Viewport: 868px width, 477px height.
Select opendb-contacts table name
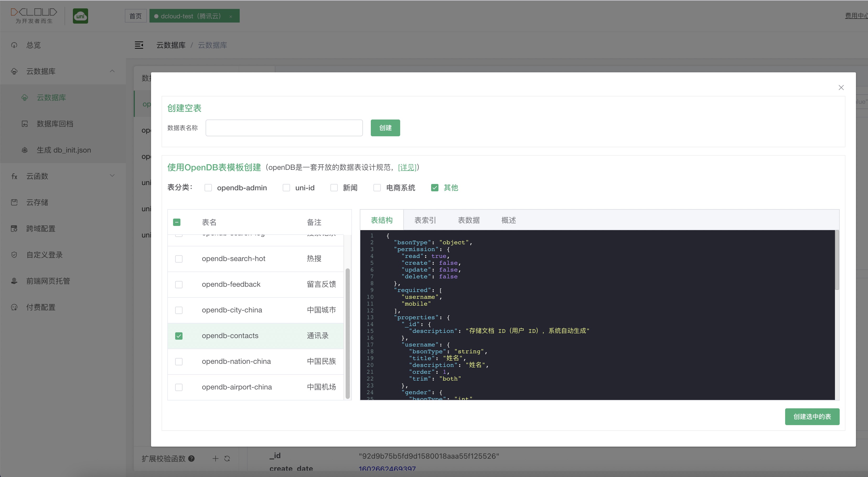230,335
